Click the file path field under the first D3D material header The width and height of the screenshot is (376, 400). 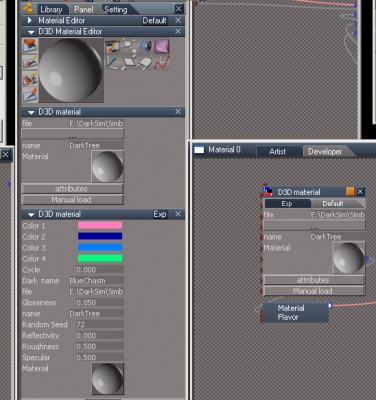click(96, 124)
